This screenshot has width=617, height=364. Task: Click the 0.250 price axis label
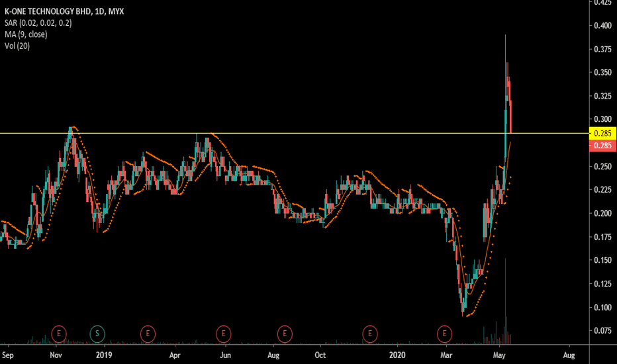[x=603, y=167]
